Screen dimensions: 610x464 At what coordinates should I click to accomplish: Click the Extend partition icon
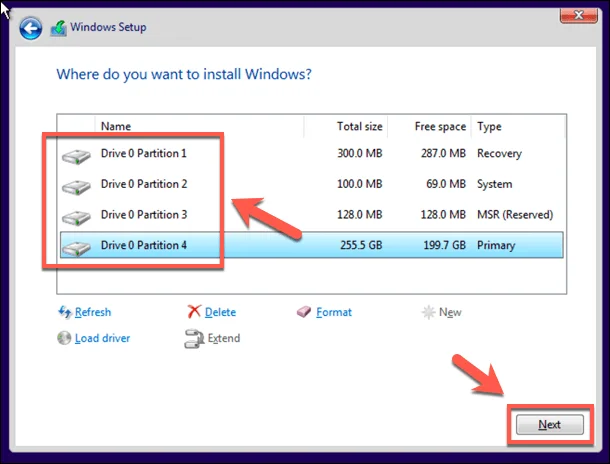click(194, 339)
